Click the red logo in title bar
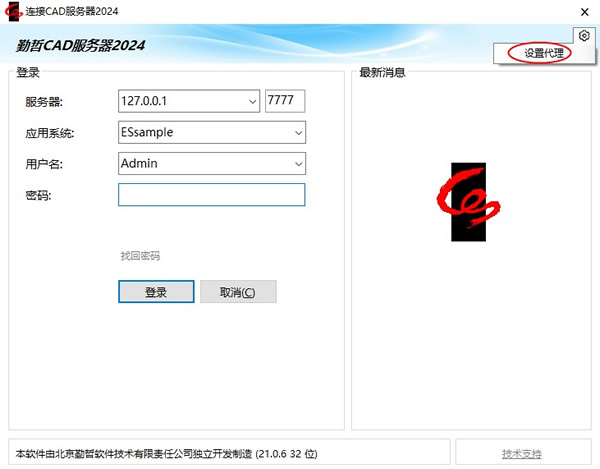Image resolution: width=600 pixels, height=469 pixels. click(13, 11)
